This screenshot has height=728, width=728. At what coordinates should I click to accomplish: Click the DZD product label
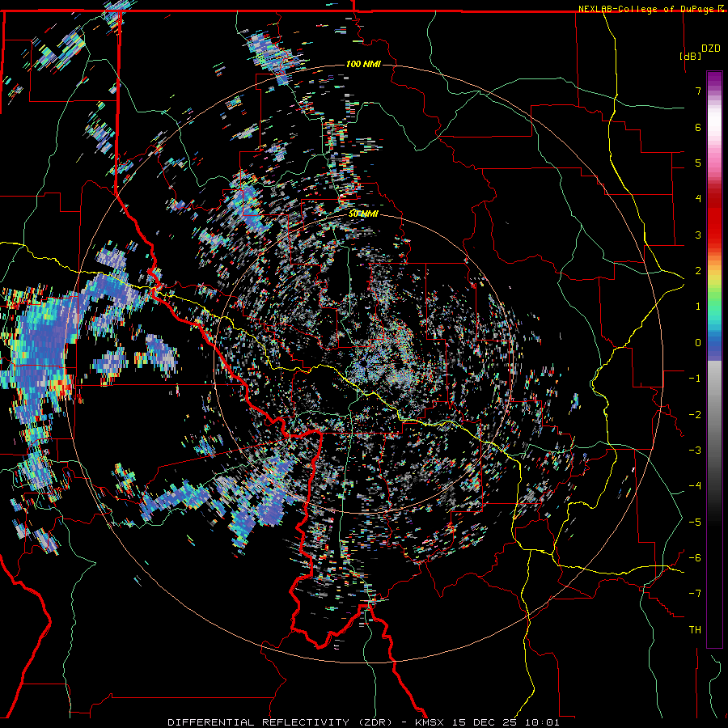point(711,49)
